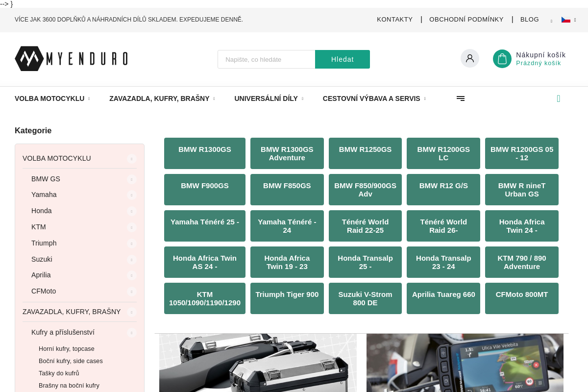Open the GPS navigator banner image
This screenshot has height=392, width=588.
tap(465, 363)
